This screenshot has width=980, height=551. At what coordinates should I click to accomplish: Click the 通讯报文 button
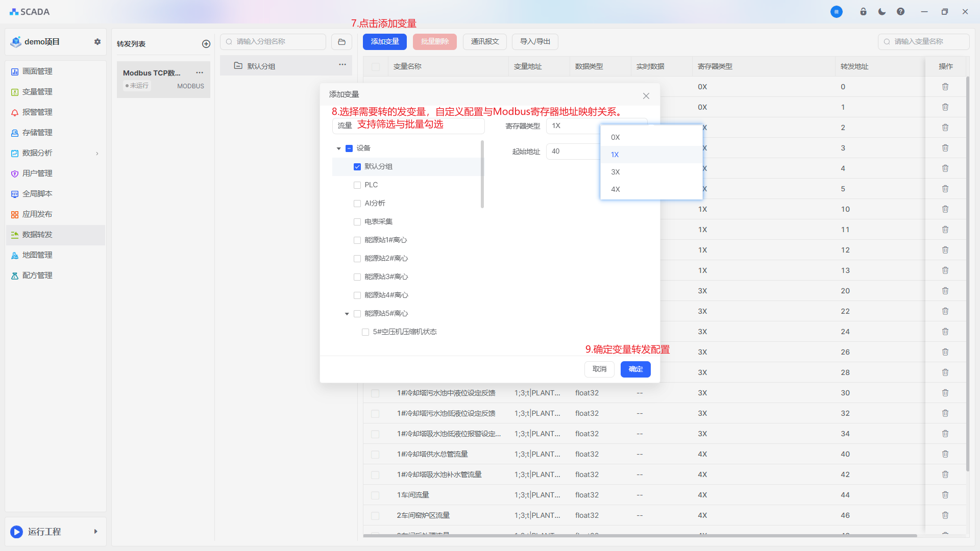[x=484, y=42]
